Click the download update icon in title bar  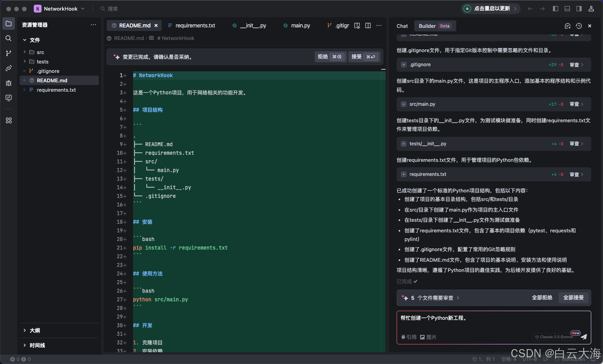[467, 9]
